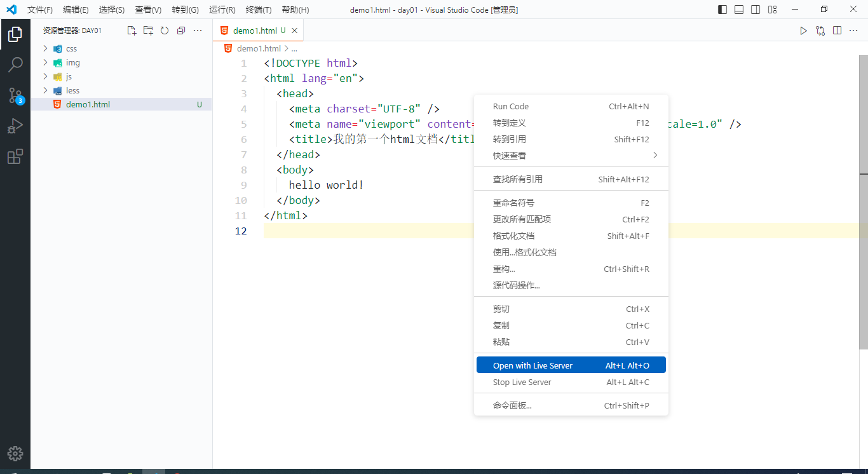Choose Run Code from context menu
868x474 pixels.
(571, 106)
